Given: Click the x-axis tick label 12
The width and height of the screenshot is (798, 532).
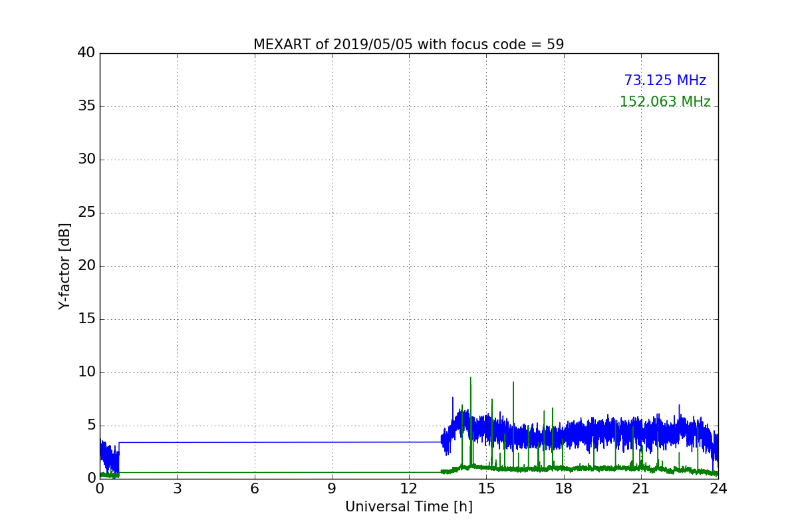Looking at the screenshot, I should pos(409,489).
